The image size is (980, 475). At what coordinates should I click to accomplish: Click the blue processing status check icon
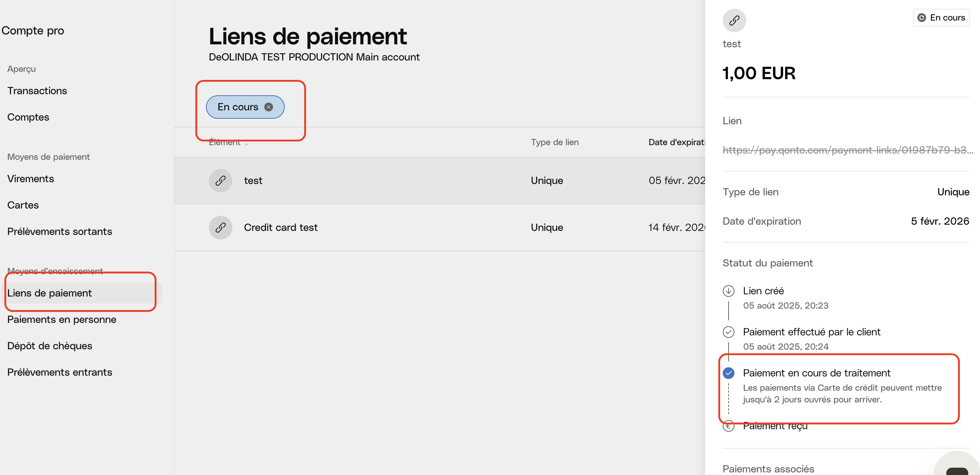[728, 373]
